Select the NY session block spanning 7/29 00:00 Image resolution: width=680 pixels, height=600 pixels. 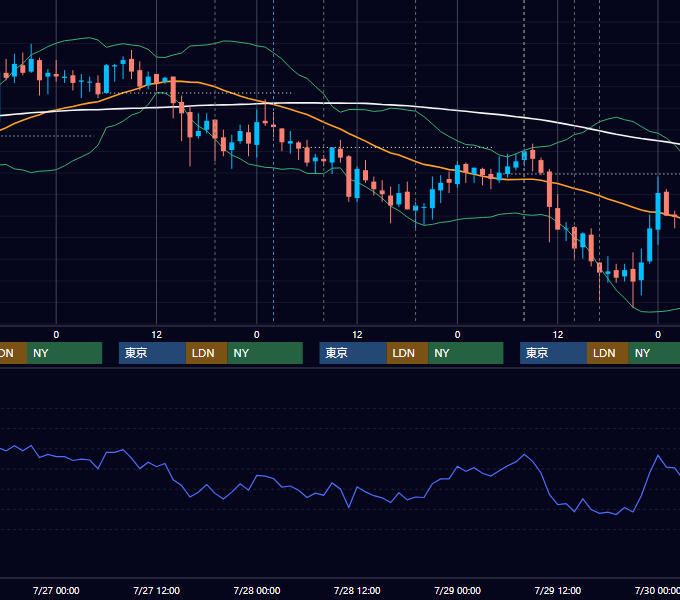[466, 353]
